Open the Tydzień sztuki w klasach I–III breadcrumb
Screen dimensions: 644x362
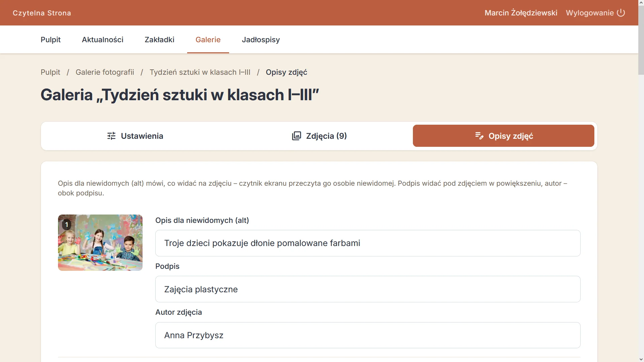[x=200, y=72]
